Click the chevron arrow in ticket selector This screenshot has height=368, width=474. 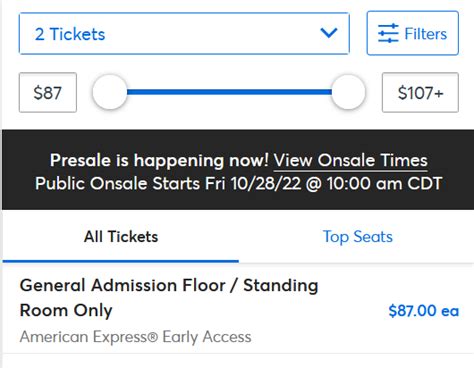[329, 33]
